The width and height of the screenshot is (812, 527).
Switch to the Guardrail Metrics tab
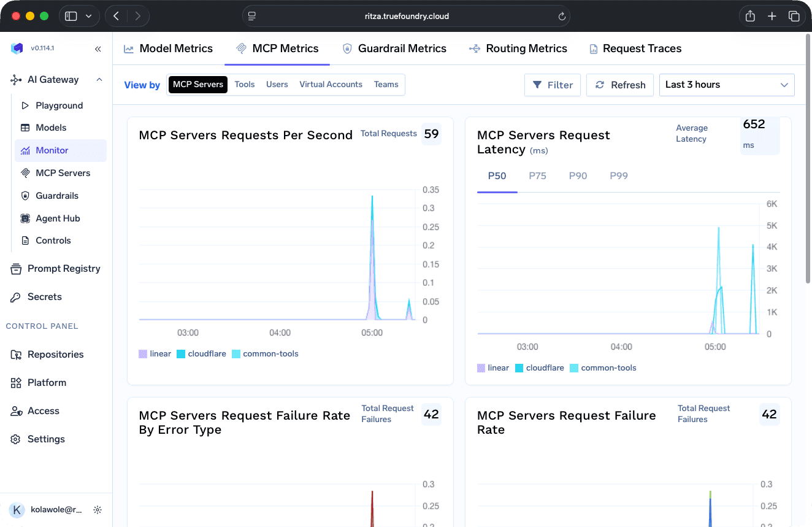tap(394, 48)
